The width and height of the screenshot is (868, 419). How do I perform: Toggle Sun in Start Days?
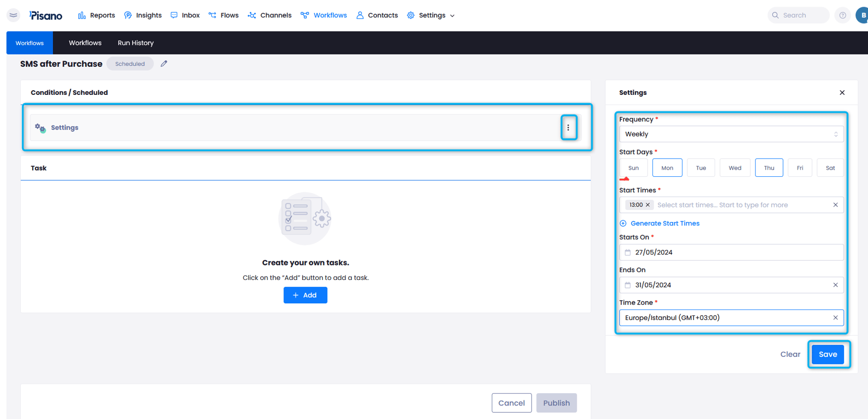click(x=633, y=168)
